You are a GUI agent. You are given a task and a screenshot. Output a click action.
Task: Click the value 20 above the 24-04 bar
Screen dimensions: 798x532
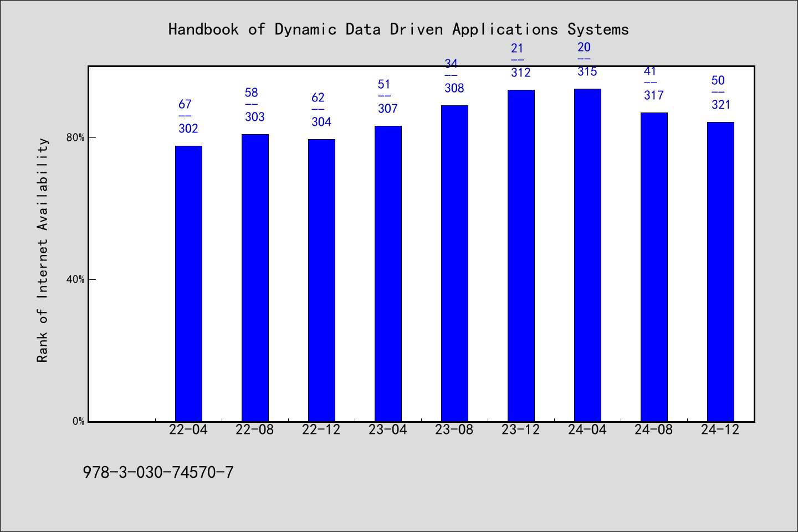584,47
